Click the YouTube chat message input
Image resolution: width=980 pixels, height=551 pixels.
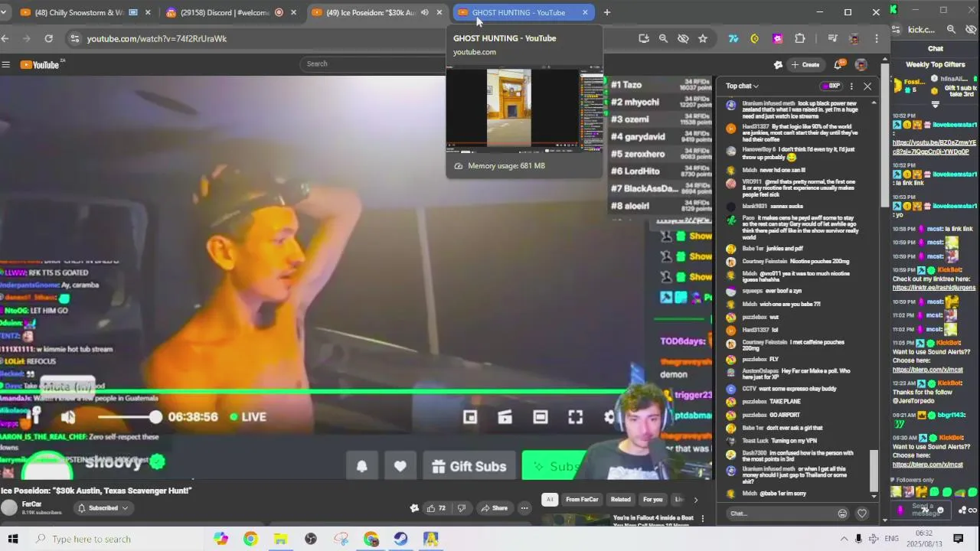coord(779,514)
